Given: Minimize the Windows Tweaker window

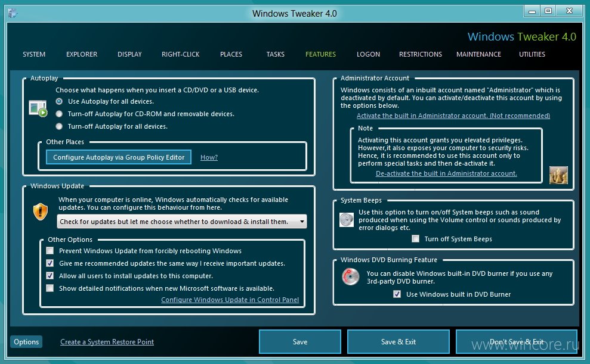Looking at the screenshot, I should click(x=532, y=11).
